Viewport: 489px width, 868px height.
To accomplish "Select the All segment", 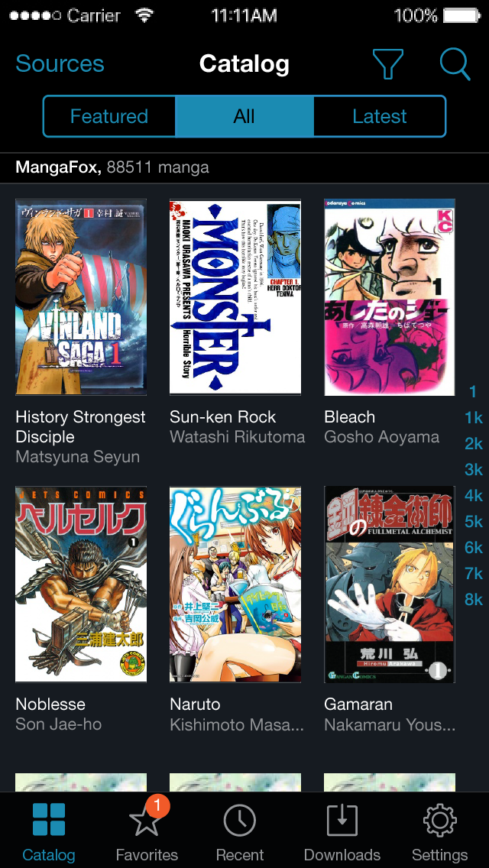I will (244, 116).
